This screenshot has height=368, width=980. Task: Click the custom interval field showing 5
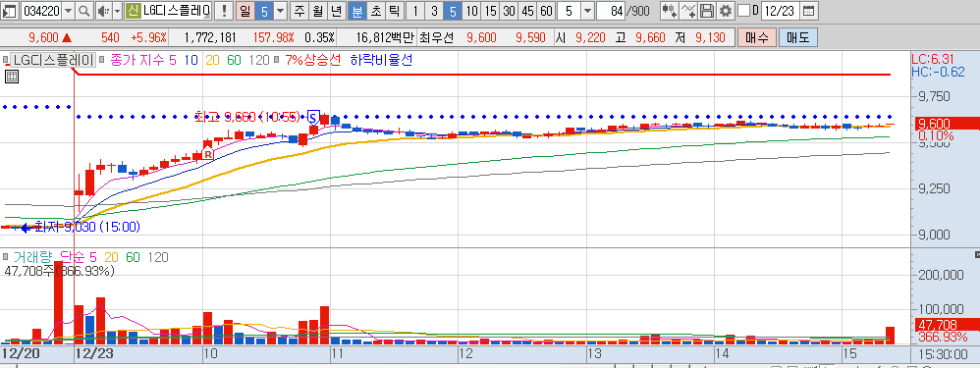click(569, 10)
